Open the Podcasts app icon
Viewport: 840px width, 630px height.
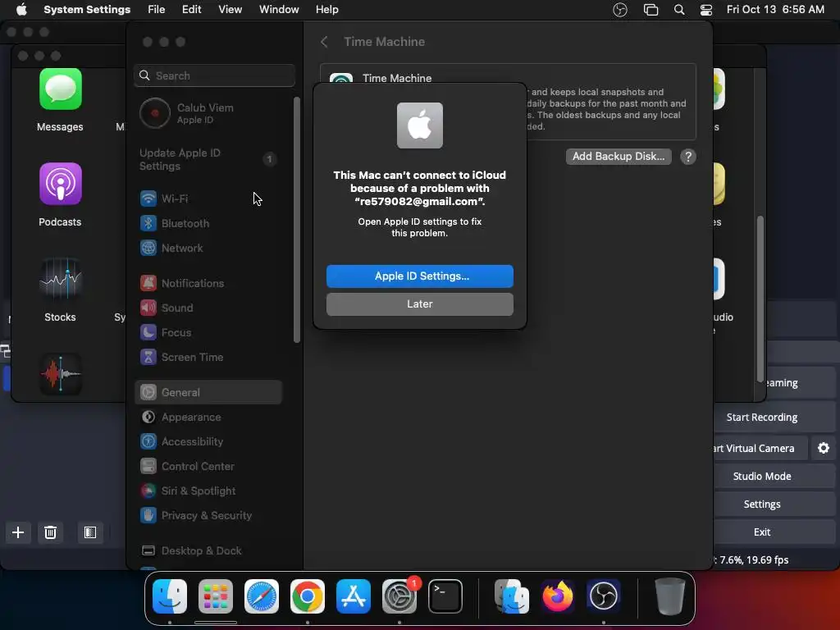click(60, 184)
